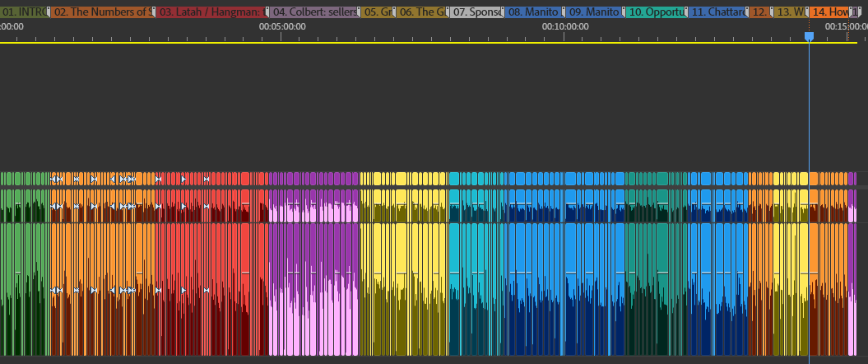
Task: Click the 00:10:00:00 timecode on ruler
Action: coord(565,26)
